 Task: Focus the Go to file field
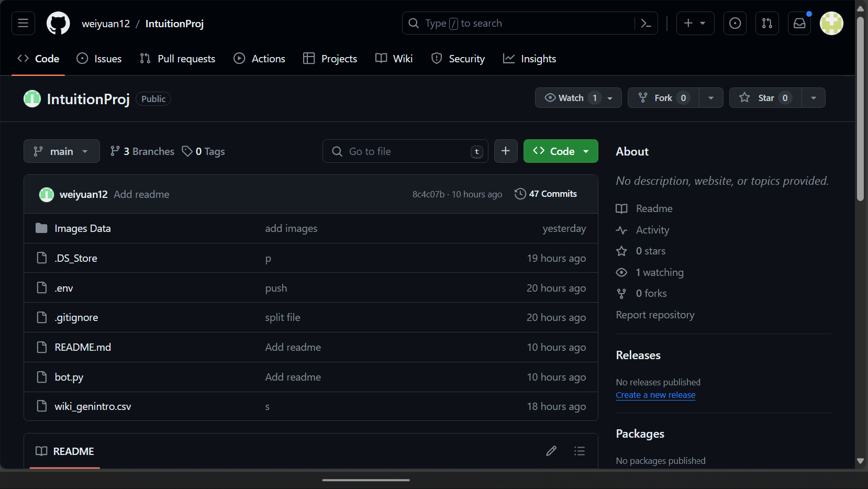coord(405,151)
